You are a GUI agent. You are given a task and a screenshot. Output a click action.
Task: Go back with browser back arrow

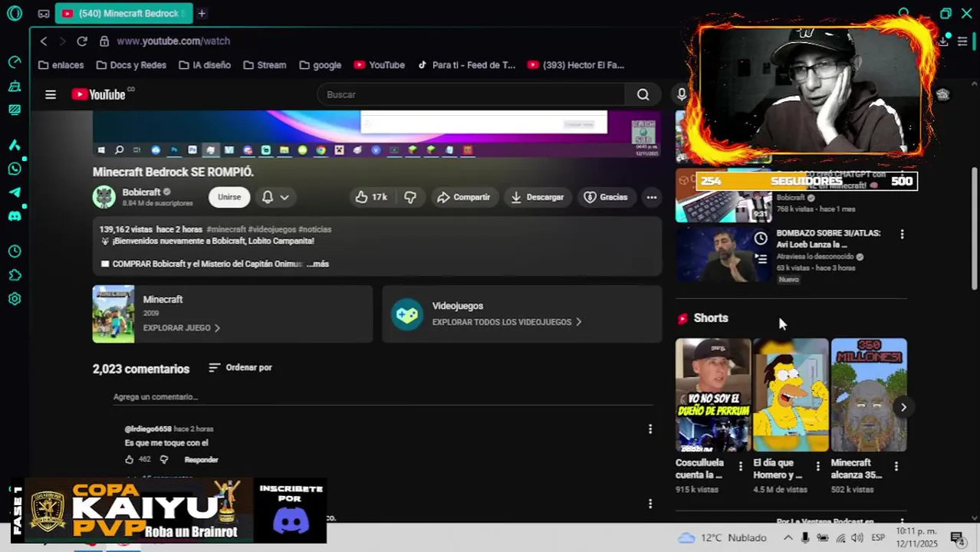tap(44, 41)
